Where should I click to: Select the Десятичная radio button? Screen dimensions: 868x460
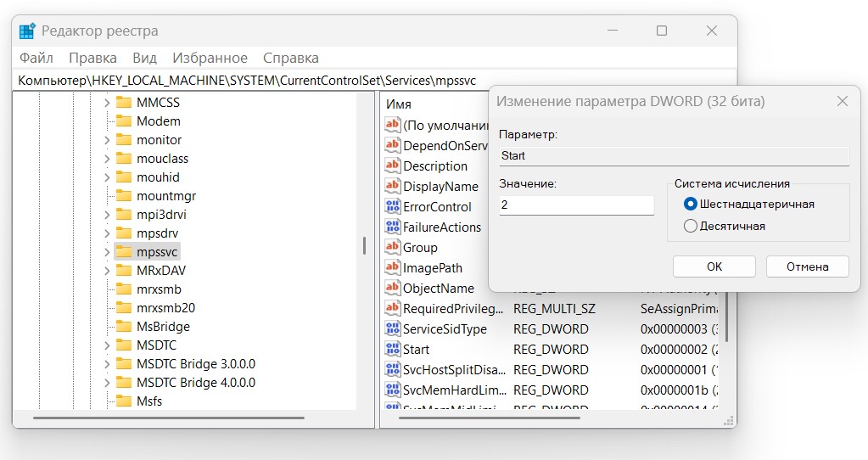691,226
